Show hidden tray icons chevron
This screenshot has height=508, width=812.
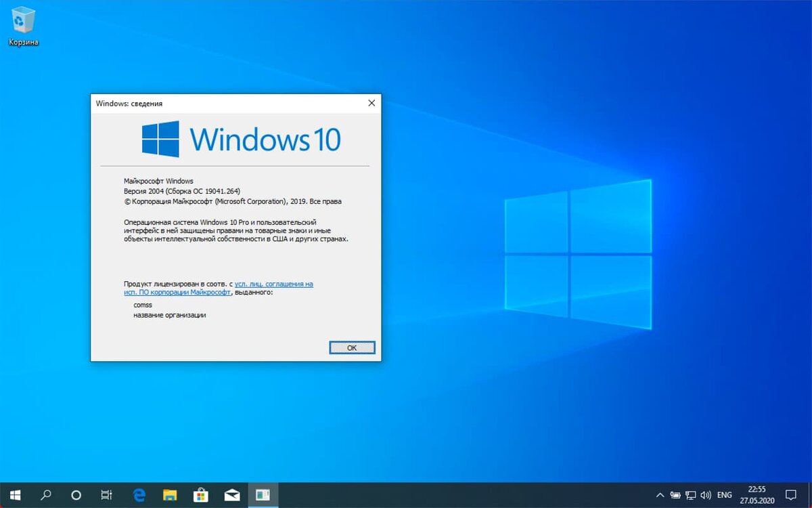(x=660, y=495)
